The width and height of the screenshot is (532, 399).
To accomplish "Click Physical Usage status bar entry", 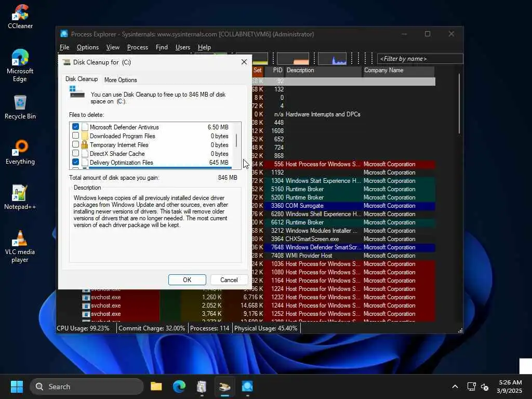I will click(x=265, y=328).
